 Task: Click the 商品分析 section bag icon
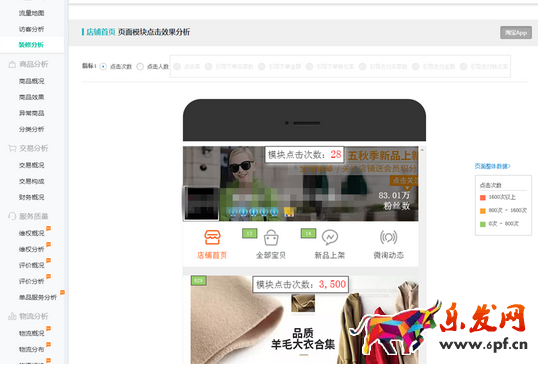[12, 64]
